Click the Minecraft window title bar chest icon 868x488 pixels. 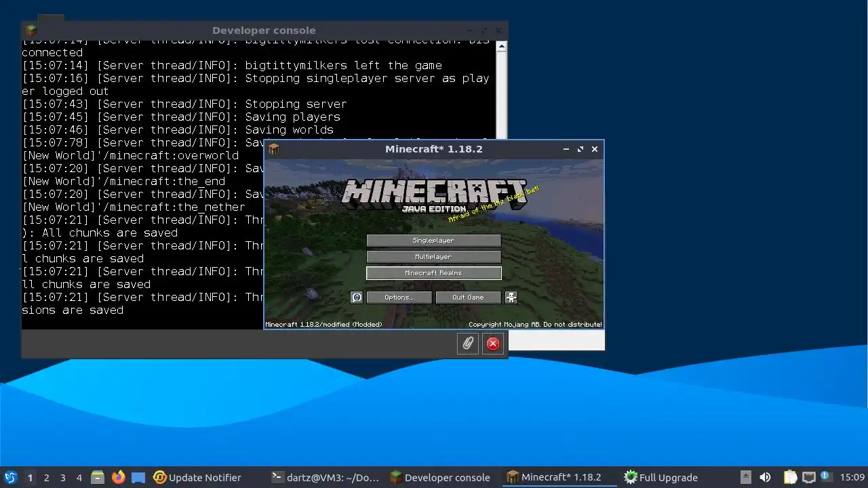pyautogui.click(x=274, y=149)
